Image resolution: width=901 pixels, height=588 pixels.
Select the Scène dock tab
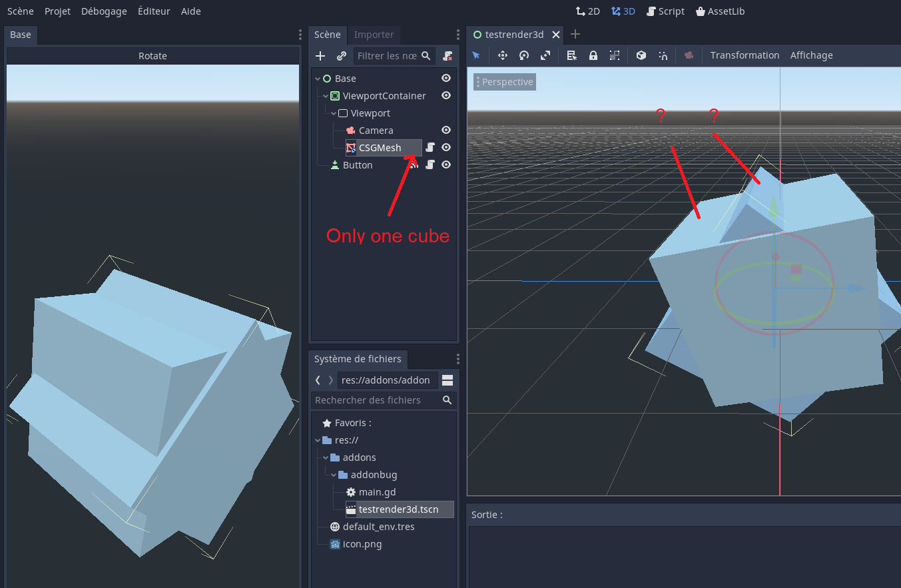[328, 35]
